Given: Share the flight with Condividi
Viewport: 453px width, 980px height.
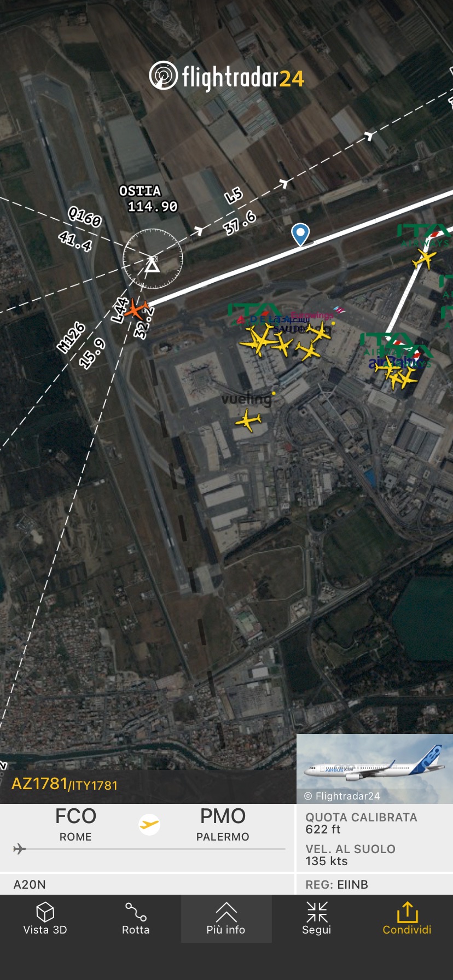Looking at the screenshot, I should coord(407,919).
